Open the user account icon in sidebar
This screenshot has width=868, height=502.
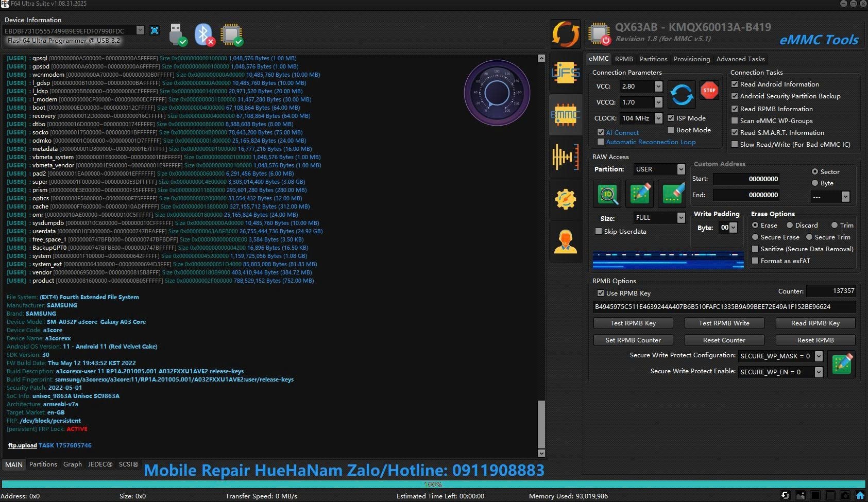566,241
